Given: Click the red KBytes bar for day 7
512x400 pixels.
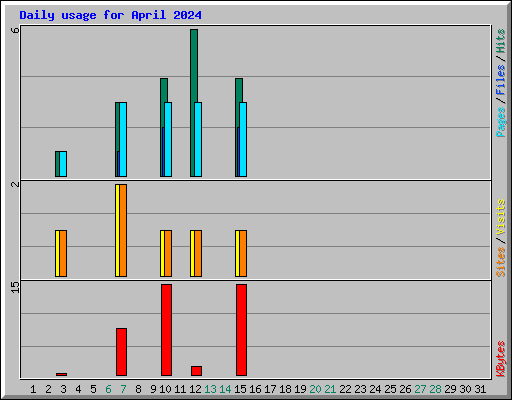Looking at the screenshot, I should (121, 352).
